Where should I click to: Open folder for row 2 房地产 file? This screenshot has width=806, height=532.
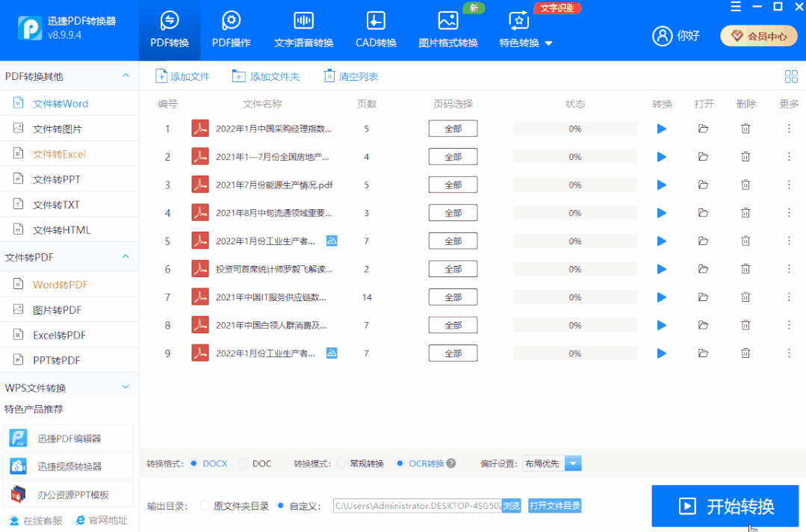[703, 157]
